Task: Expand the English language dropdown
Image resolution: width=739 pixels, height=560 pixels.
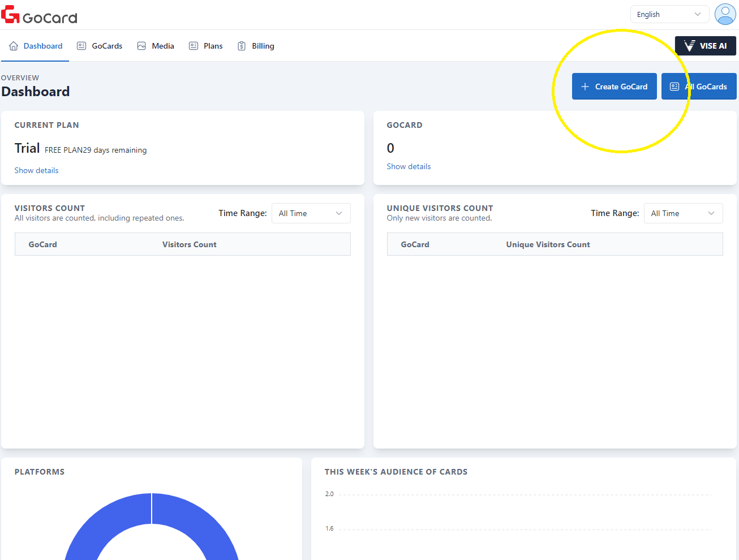Action: pyautogui.click(x=669, y=14)
